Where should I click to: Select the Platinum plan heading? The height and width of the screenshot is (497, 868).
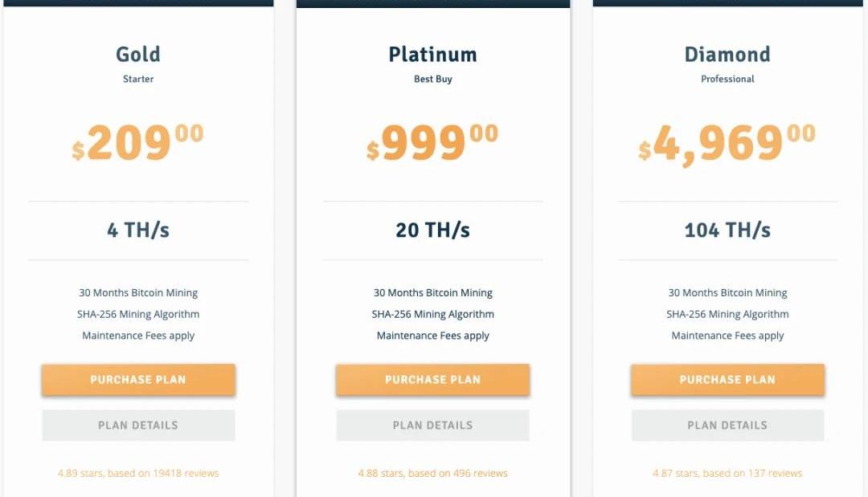(432, 55)
